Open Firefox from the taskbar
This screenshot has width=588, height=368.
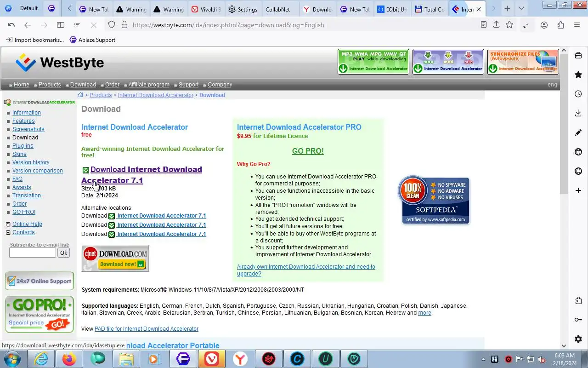69,359
